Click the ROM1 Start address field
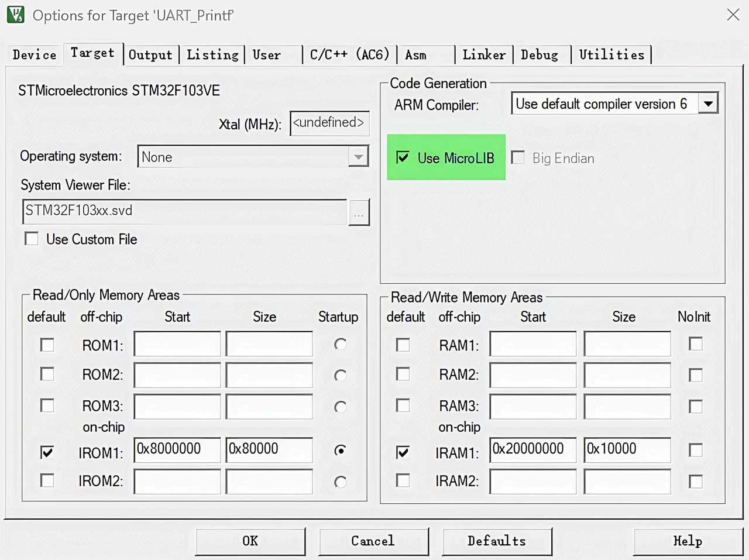The image size is (749, 560). (177, 344)
